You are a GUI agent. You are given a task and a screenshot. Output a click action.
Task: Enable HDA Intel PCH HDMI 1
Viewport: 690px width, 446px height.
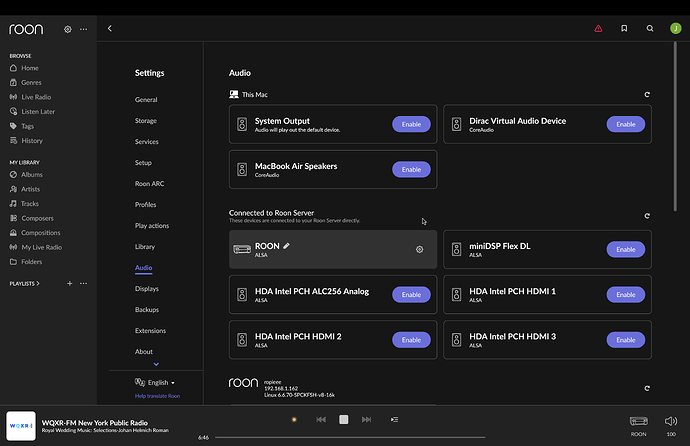tap(626, 295)
